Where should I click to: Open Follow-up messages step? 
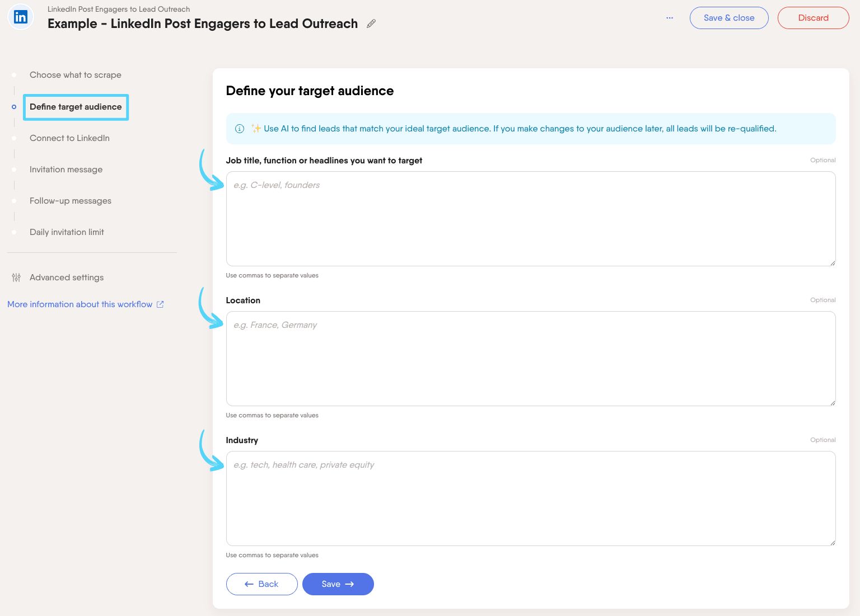click(71, 201)
